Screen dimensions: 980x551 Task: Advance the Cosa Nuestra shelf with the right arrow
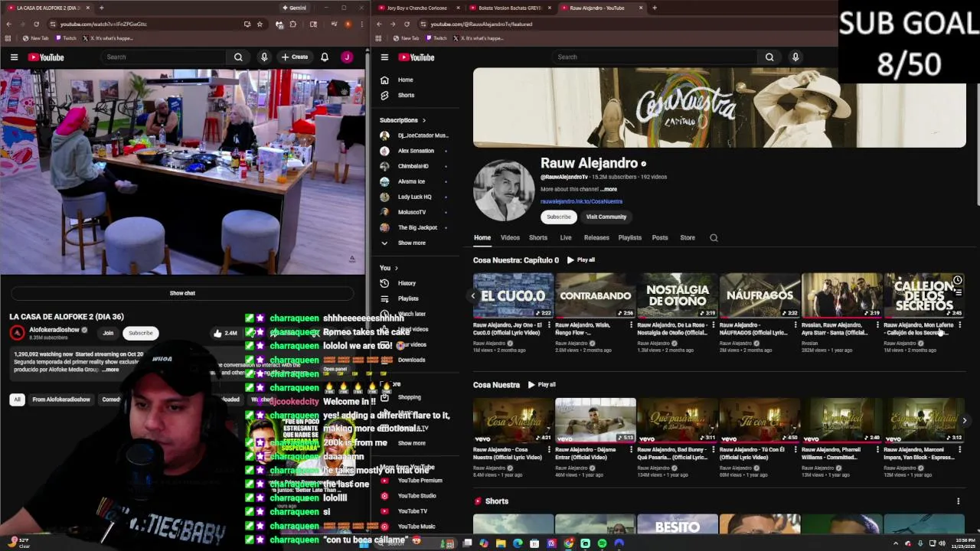pos(965,420)
